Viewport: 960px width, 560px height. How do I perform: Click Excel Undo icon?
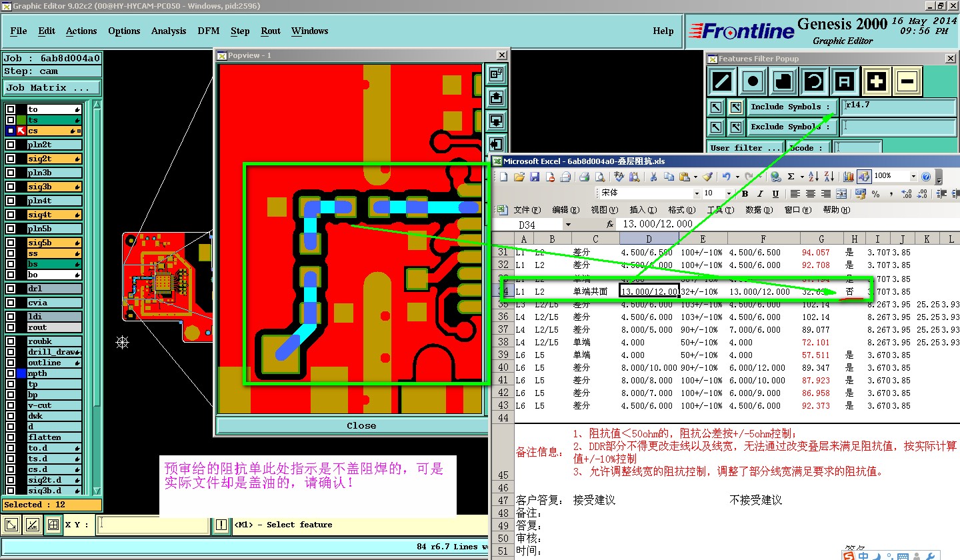[x=726, y=177]
